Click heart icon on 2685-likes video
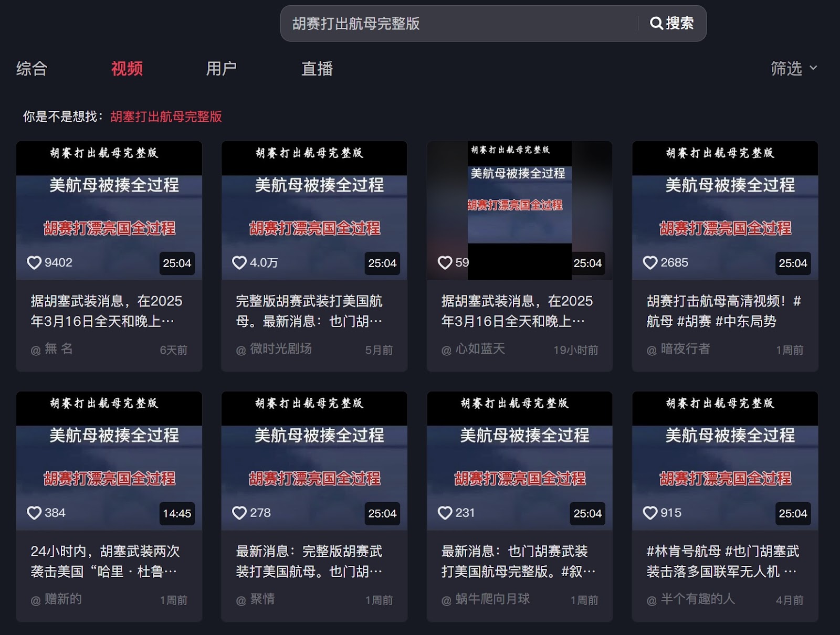840x635 pixels. click(650, 262)
